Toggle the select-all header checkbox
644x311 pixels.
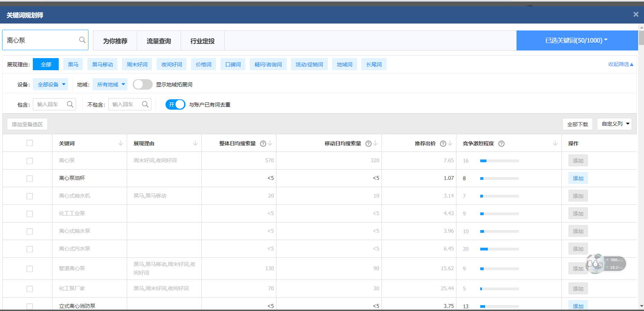click(30, 143)
